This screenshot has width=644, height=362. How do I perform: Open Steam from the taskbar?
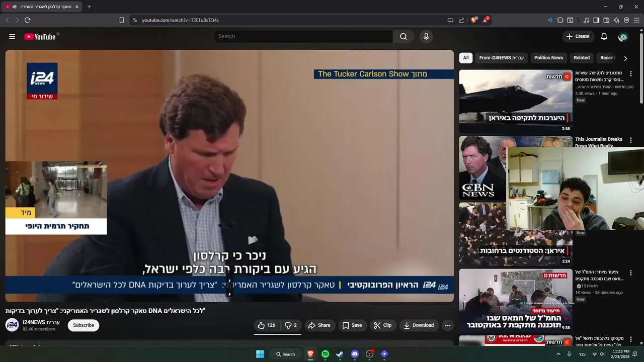pos(340,354)
